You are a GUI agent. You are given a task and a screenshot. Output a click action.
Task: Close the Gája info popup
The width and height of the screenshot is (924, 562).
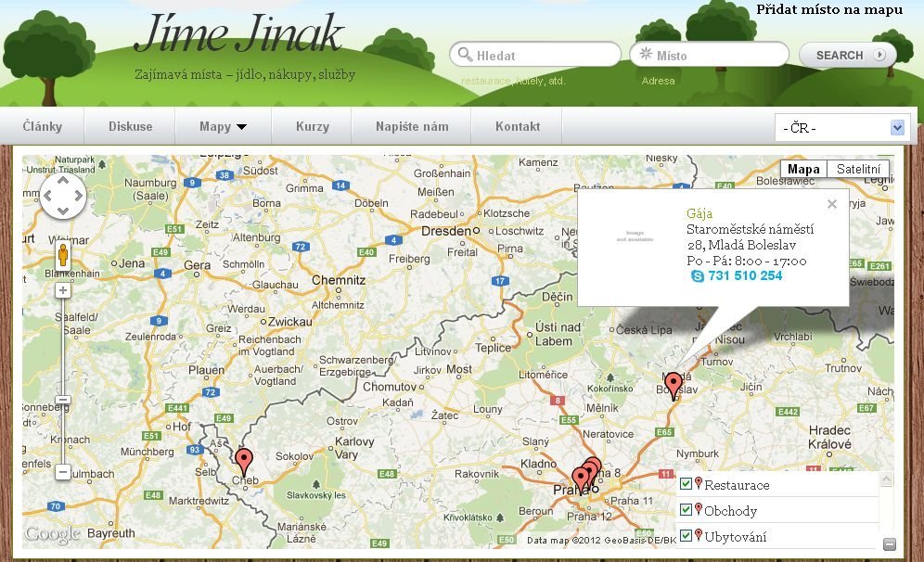click(x=831, y=204)
